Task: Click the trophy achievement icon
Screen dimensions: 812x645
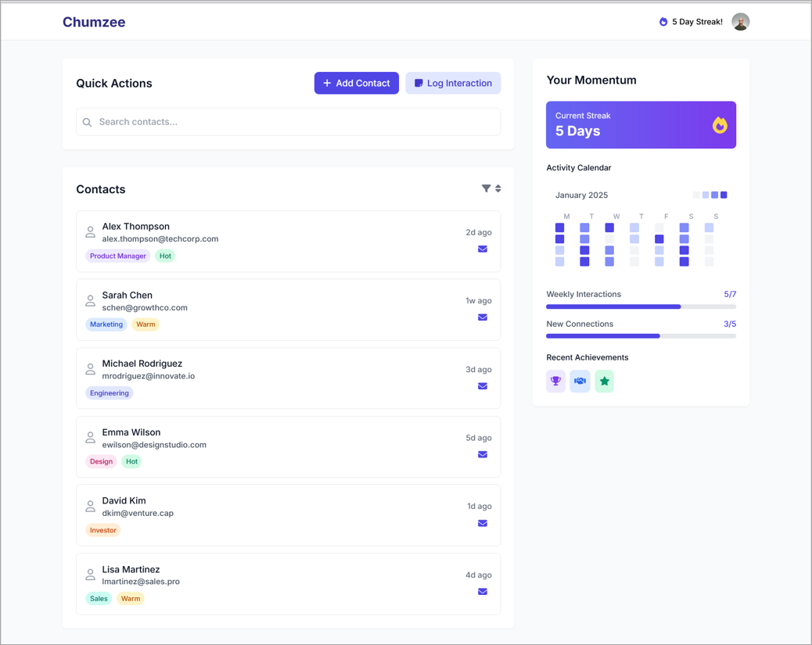Action: [x=555, y=381]
